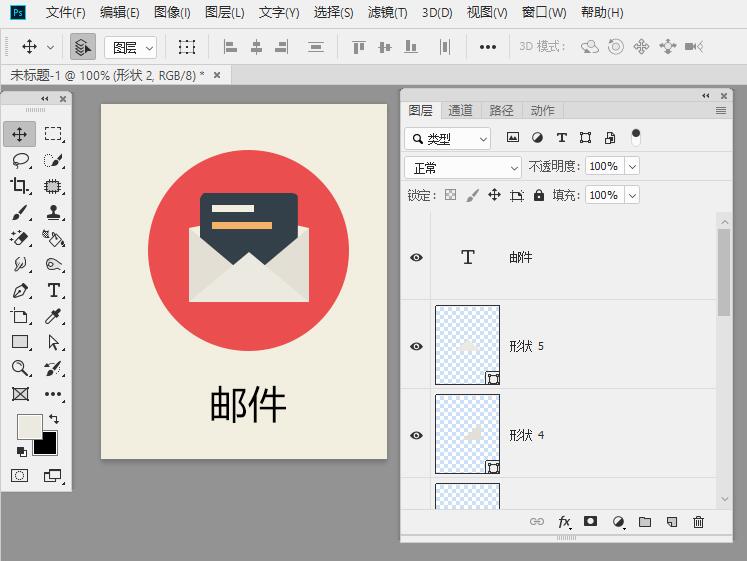Expand the 不透明度 opacity dropdown arrow
Screen dimensions: 747x561
tap(631, 167)
